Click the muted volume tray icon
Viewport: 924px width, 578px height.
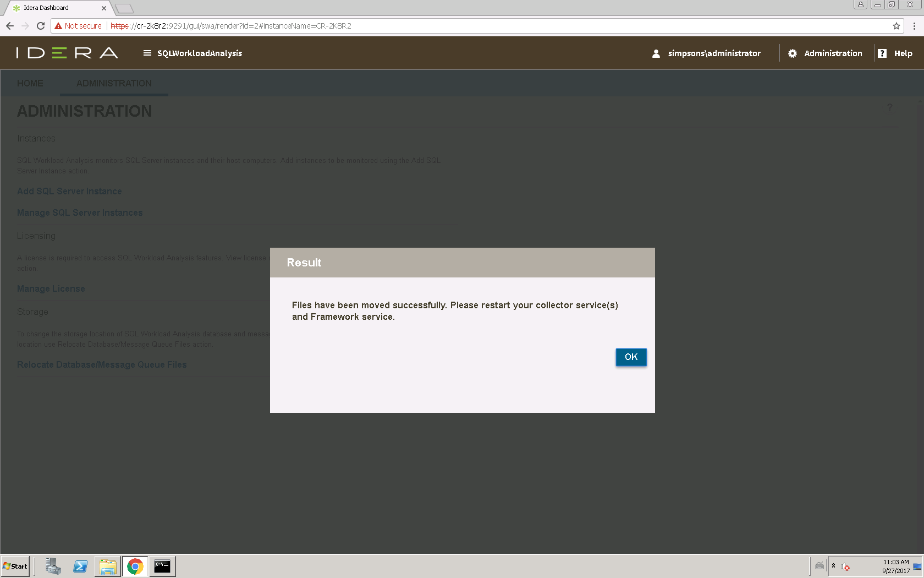(845, 566)
